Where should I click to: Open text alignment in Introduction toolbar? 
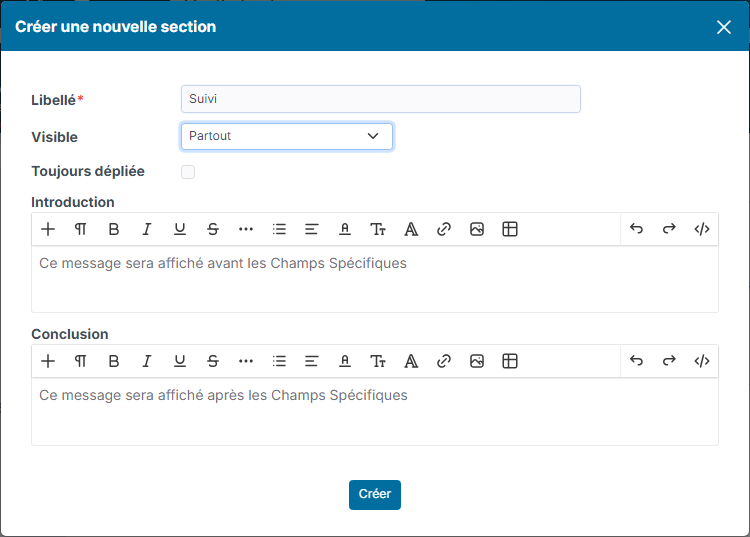click(312, 229)
